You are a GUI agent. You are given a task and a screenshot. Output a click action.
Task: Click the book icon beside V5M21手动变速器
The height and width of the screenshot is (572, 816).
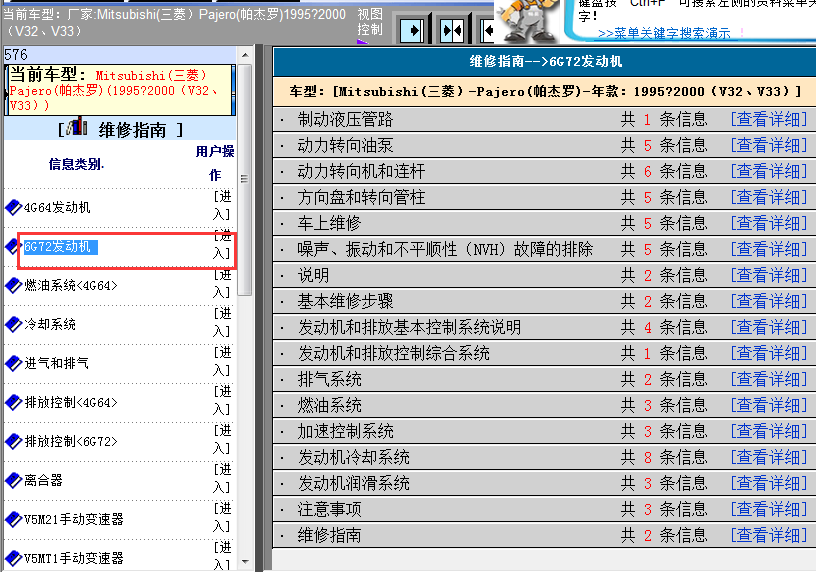(13, 519)
